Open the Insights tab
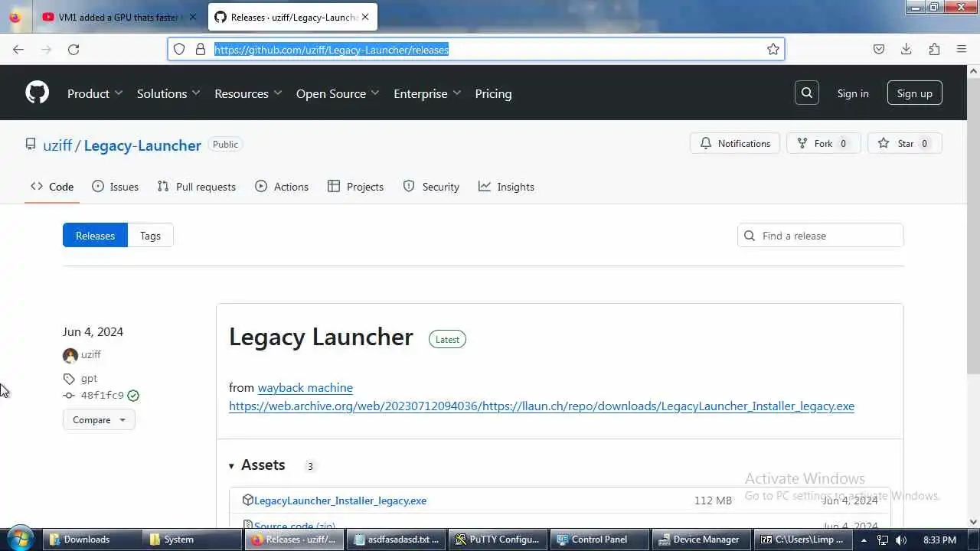This screenshot has height=551, width=980. 506,187
